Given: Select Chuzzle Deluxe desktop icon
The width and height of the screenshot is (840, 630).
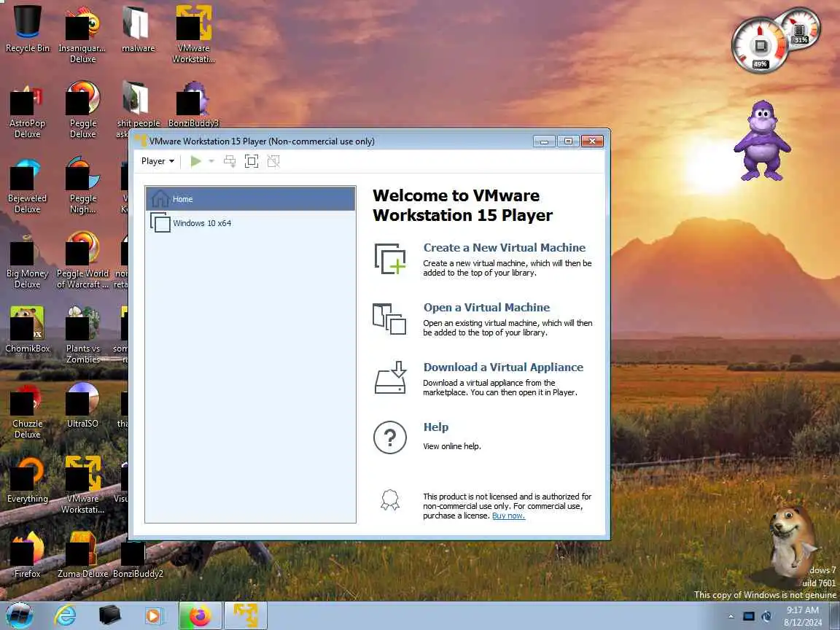Looking at the screenshot, I should coord(27,410).
